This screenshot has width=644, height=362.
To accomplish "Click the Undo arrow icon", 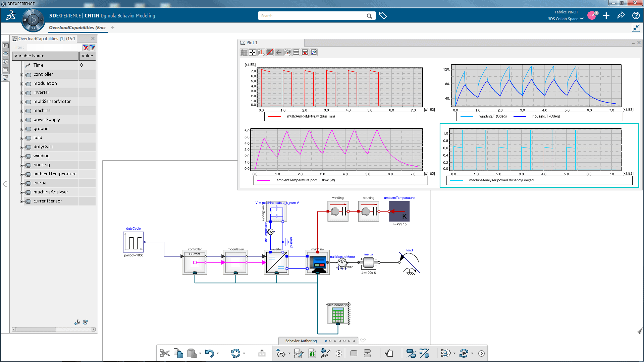I will point(209,353).
